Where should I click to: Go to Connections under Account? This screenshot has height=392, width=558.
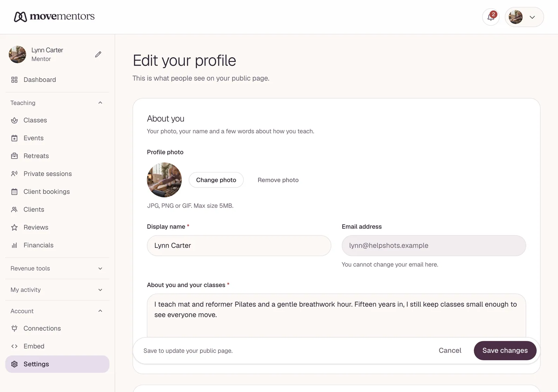pos(57,328)
